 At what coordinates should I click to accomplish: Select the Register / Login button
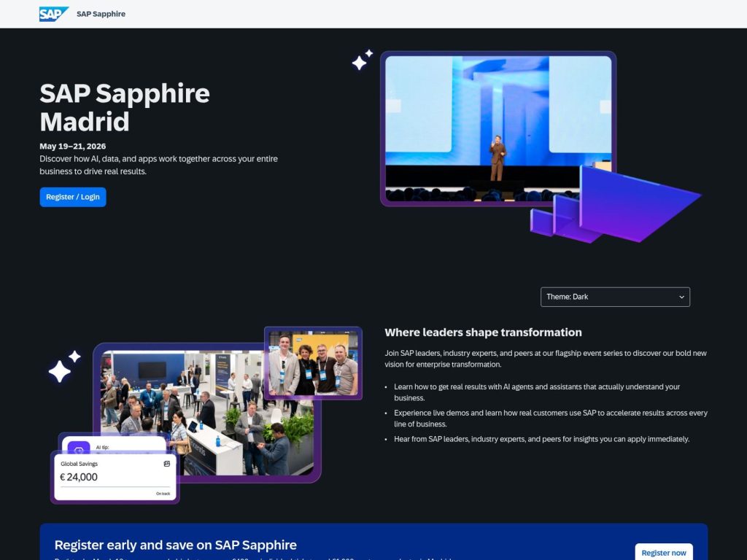coord(72,197)
